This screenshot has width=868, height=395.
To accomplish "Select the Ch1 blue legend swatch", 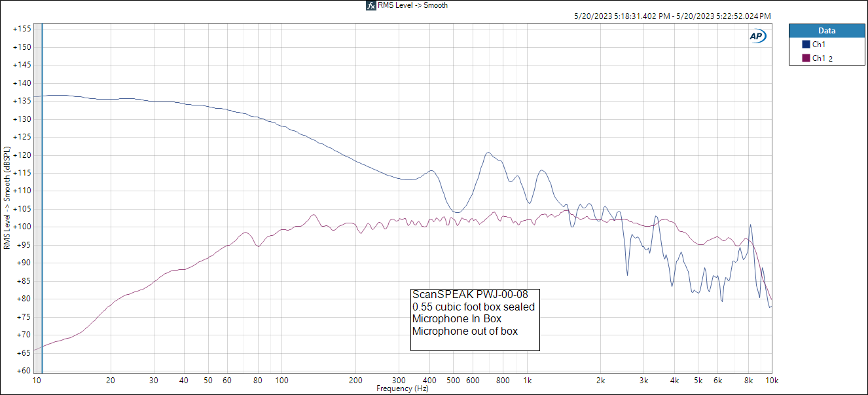I will 806,45.
